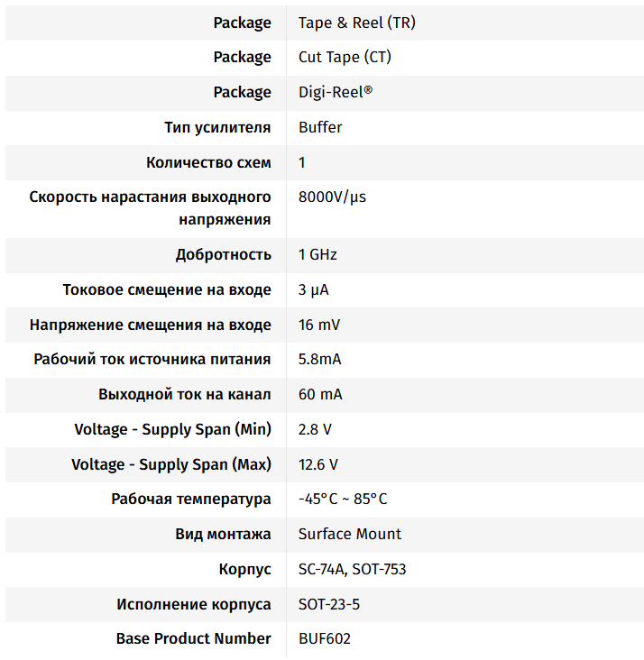Select the '-45°C ~ 85°C' temperature range
The image size is (644, 660).
[343, 499]
